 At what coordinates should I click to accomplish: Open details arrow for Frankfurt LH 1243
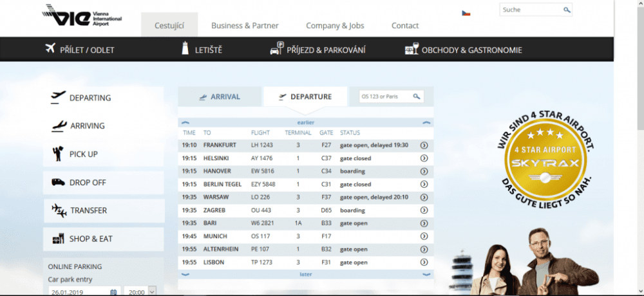point(424,145)
